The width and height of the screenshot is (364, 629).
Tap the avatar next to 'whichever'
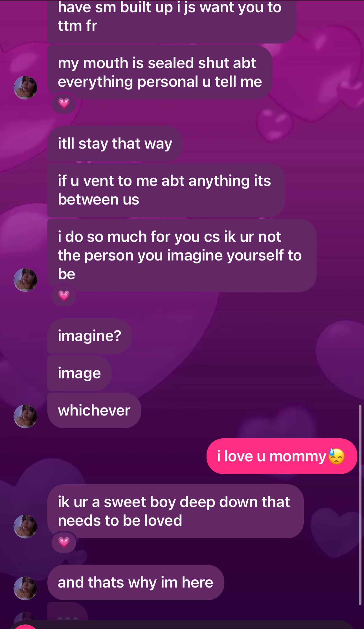(25, 416)
